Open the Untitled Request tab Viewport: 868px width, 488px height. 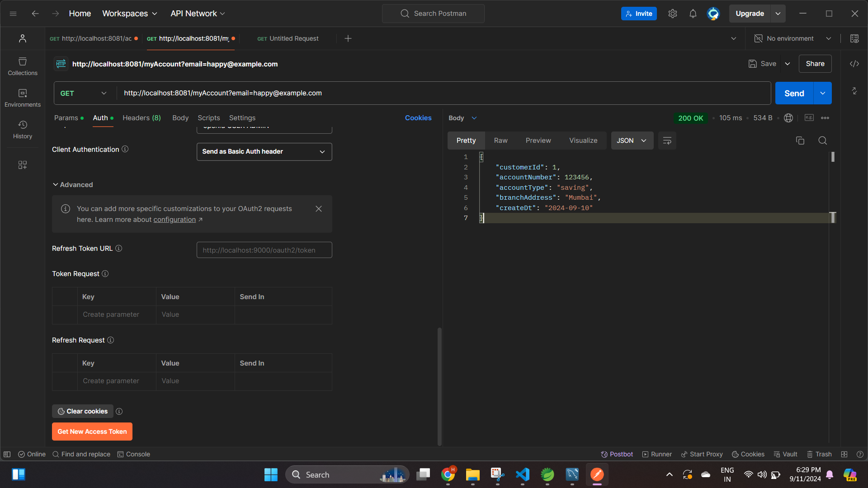click(288, 38)
